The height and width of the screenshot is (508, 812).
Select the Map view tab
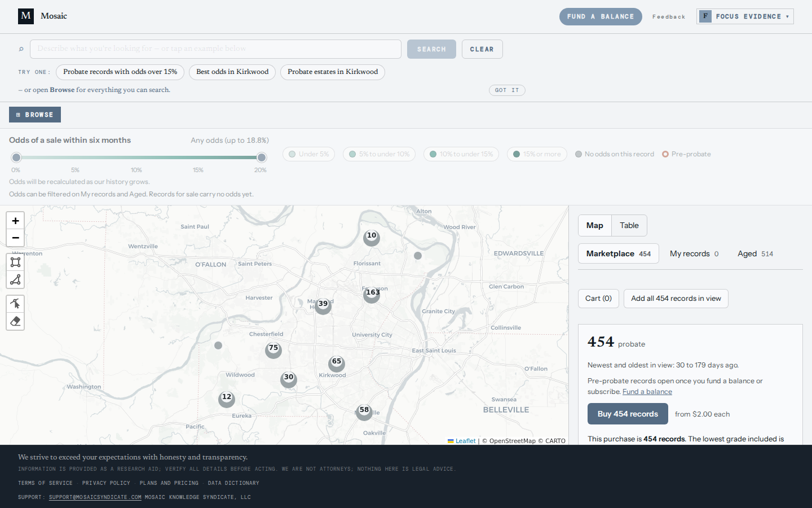(595, 226)
